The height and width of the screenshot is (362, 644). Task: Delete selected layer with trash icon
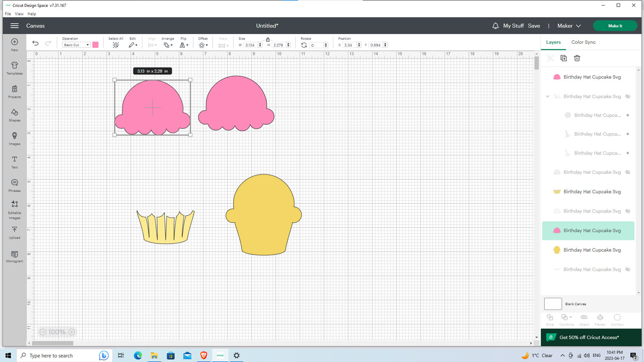click(x=577, y=58)
